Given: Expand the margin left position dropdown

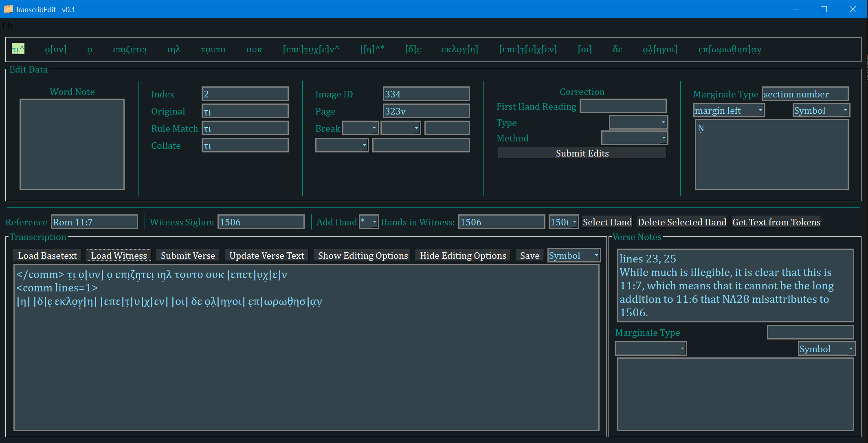Looking at the screenshot, I should (760, 110).
